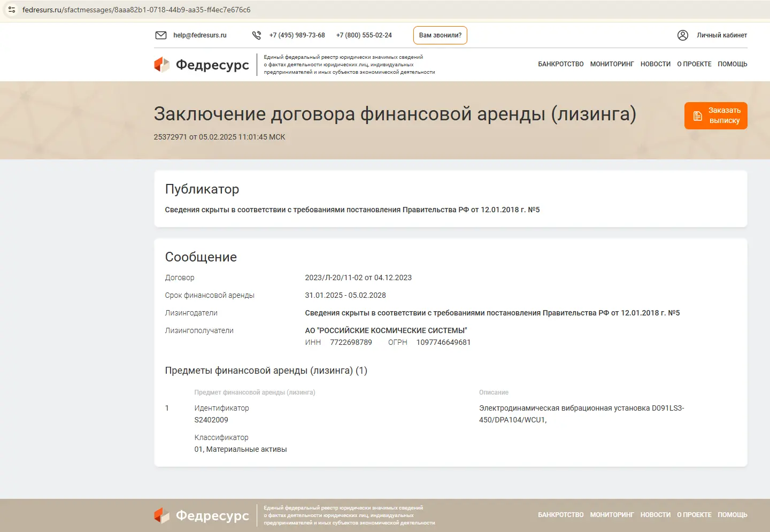This screenshot has width=770, height=532.
Task: Click the document icon on Заказать выписку
Action: point(698,116)
